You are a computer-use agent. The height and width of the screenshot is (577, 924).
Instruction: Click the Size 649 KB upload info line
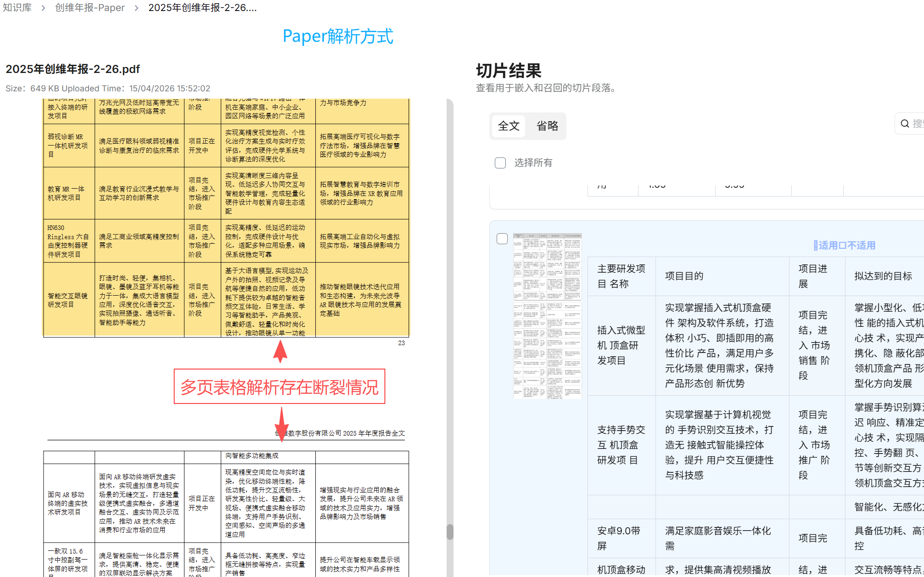108,89
